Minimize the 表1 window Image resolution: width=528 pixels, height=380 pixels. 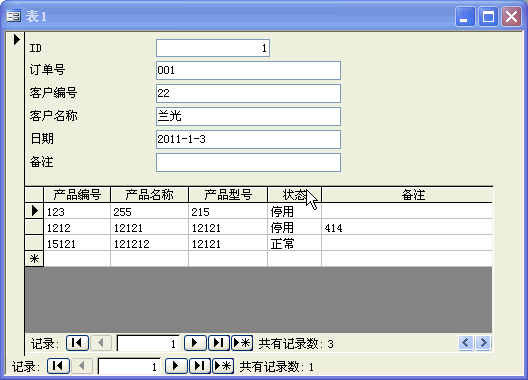(x=465, y=16)
